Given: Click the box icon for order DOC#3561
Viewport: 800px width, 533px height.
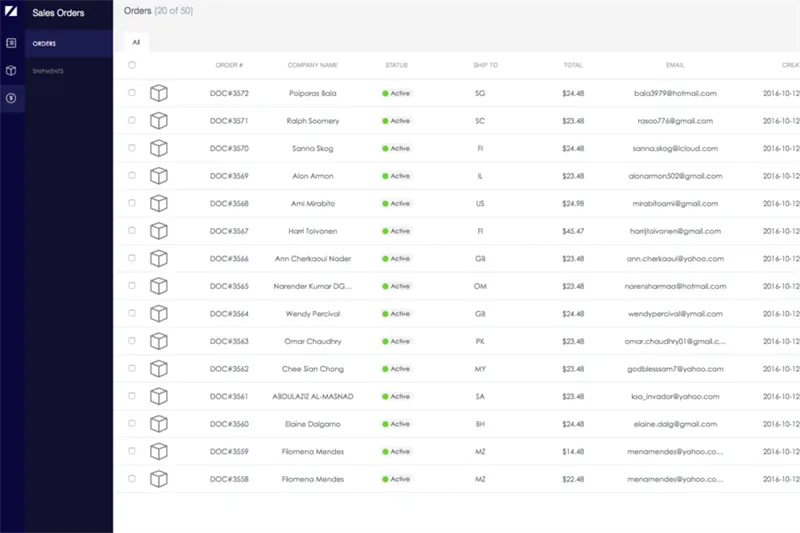Looking at the screenshot, I should click(x=158, y=396).
